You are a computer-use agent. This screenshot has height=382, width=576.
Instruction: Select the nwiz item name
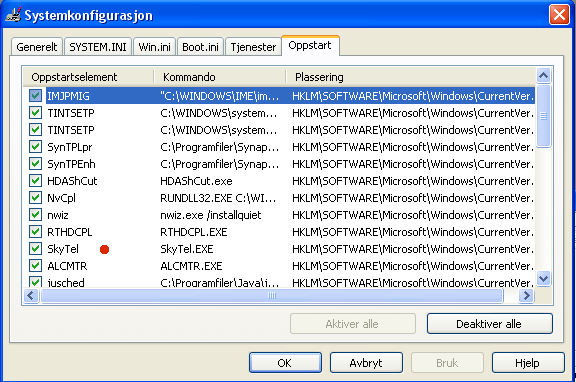click(x=58, y=215)
